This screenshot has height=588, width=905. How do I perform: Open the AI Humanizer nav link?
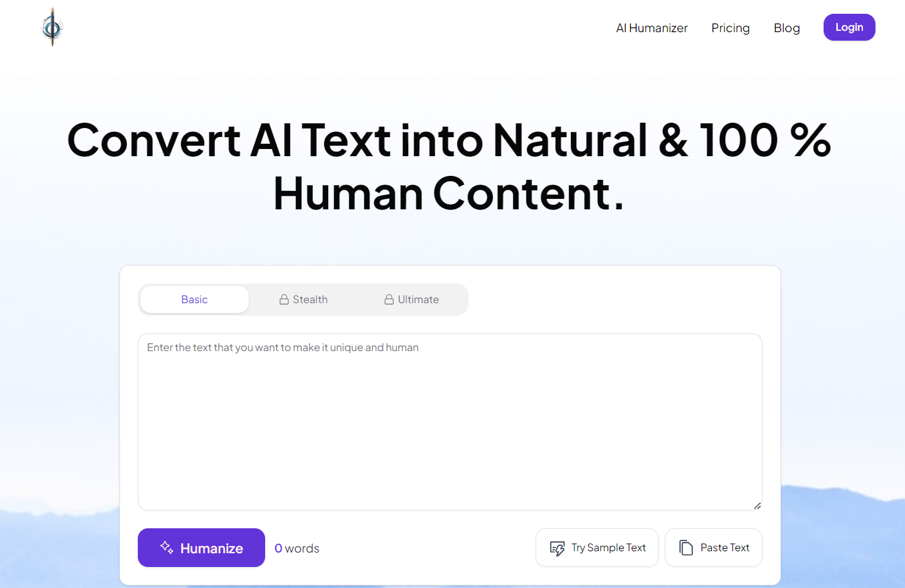point(652,28)
